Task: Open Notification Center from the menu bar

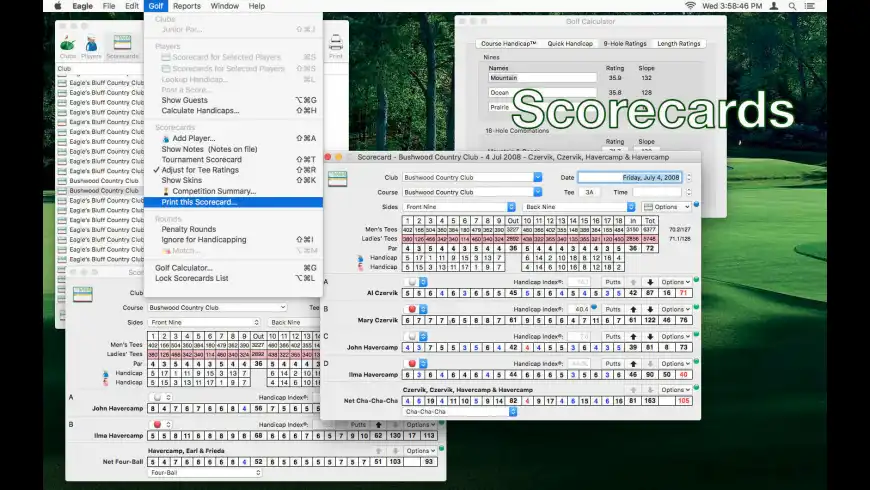Action: click(x=810, y=6)
